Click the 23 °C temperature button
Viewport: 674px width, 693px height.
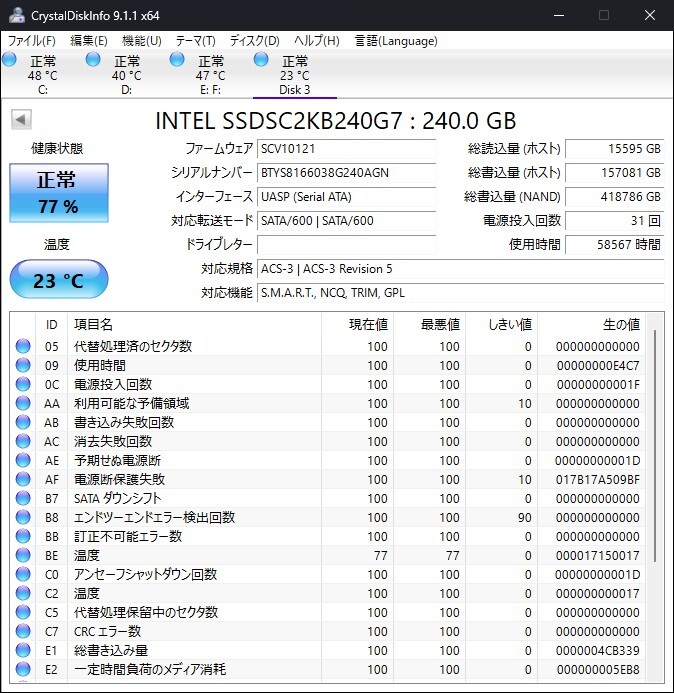pyautogui.click(x=58, y=280)
